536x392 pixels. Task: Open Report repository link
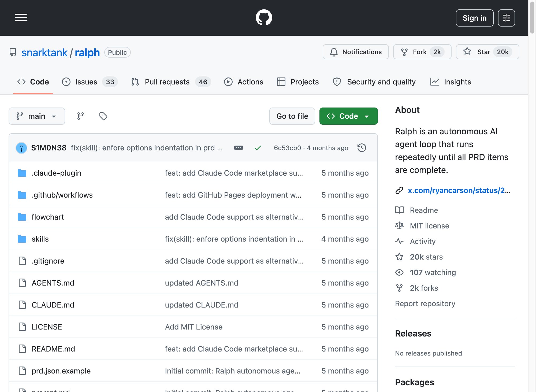[x=425, y=304]
